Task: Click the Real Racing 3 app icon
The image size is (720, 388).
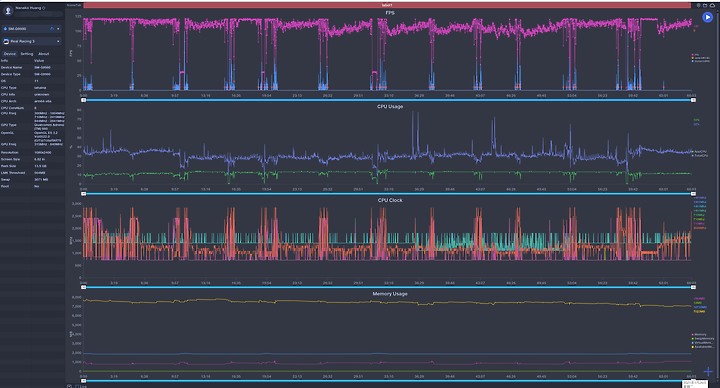Action: pyautogui.click(x=6, y=41)
